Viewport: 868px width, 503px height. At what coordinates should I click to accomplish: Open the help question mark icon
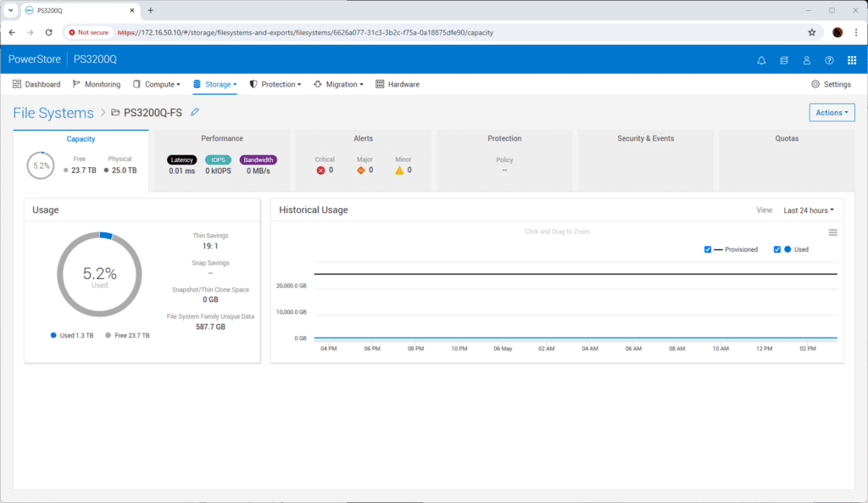point(829,60)
